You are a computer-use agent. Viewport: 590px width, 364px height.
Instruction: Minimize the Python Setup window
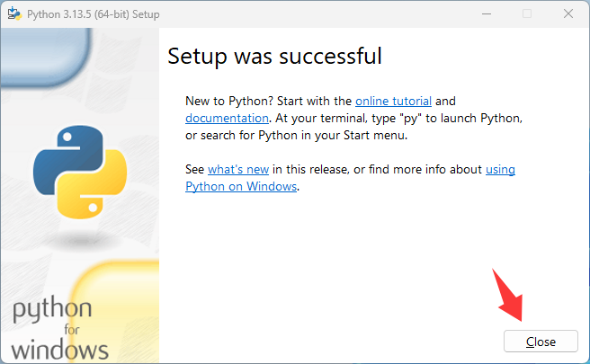[x=487, y=13]
